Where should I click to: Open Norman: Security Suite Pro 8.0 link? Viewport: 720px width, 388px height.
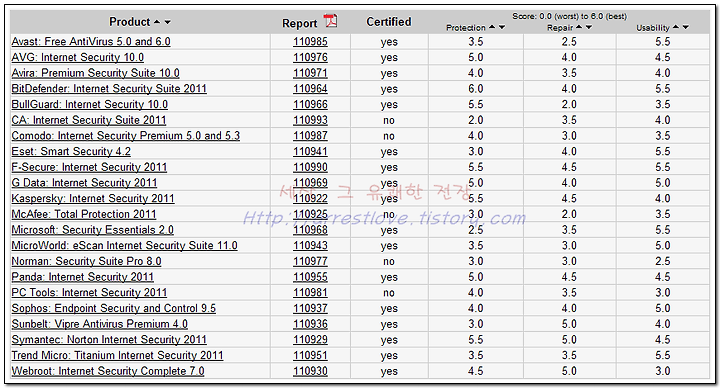(x=86, y=261)
